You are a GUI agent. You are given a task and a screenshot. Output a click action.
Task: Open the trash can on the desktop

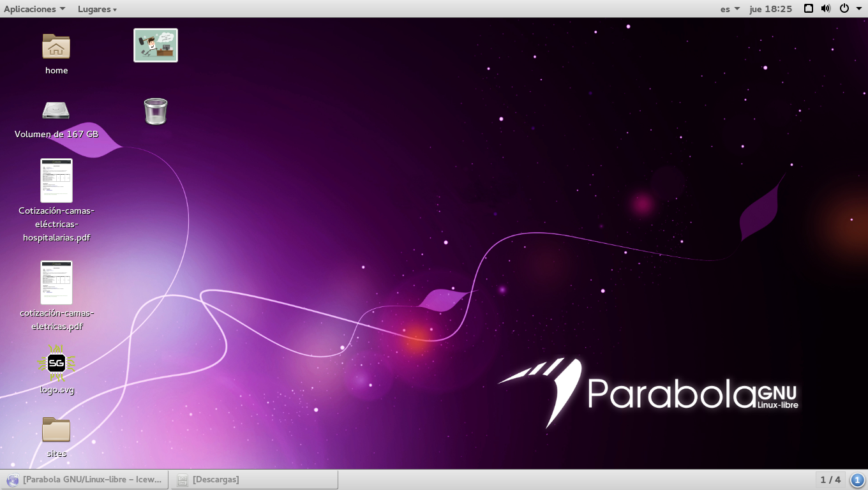click(156, 111)
